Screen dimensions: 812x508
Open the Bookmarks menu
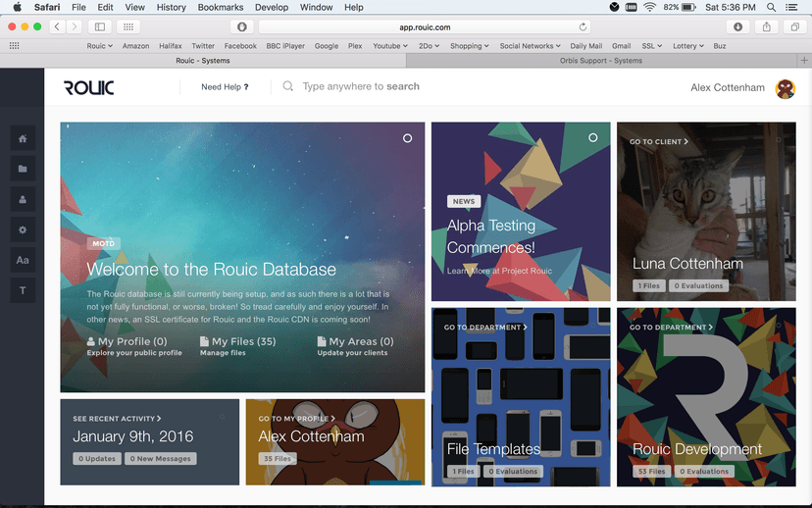[221, 7]
